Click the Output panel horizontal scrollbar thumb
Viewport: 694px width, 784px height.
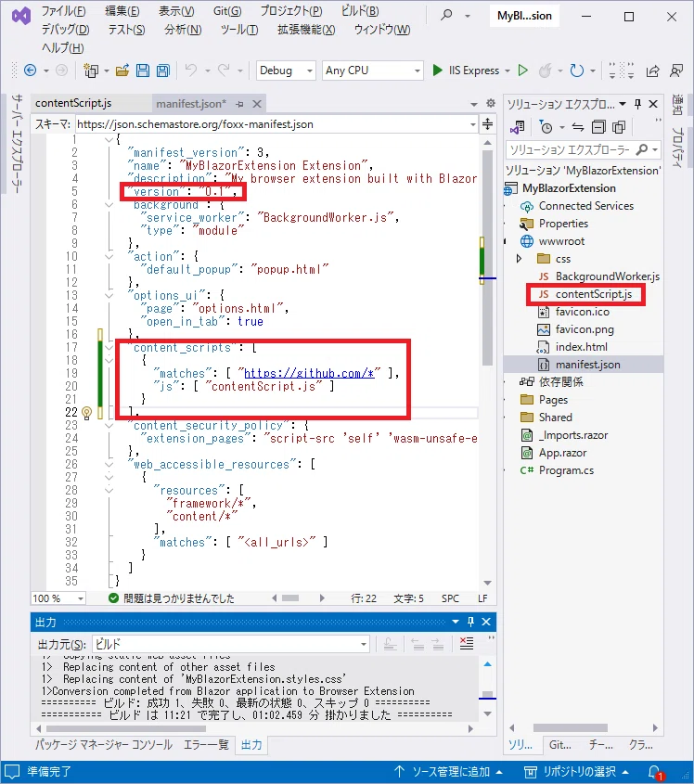[x=126, y=728]
